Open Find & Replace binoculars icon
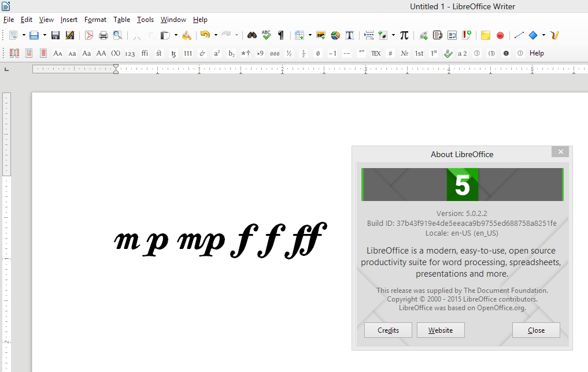 (252, 35)
